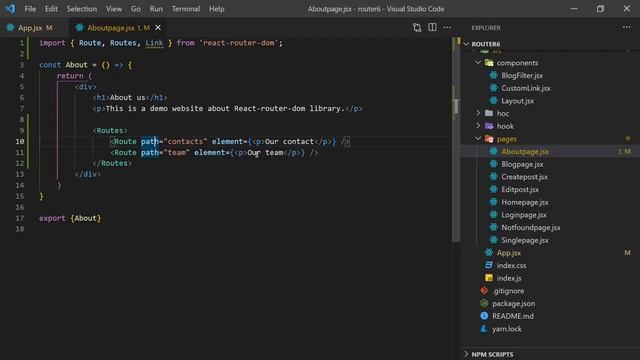Click the hook folder icon
Viewport: 640px width, 360px height.
(489, 126)
